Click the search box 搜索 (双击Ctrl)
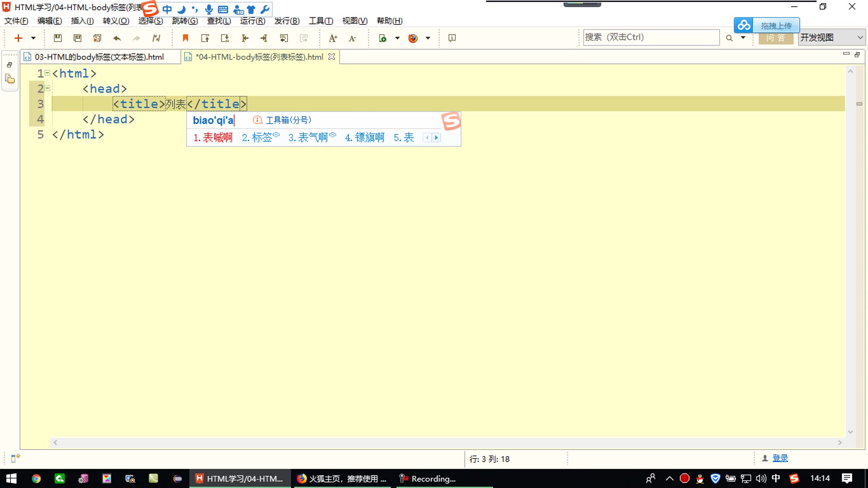This screenshot has height=488, width=868. [651, 37]
